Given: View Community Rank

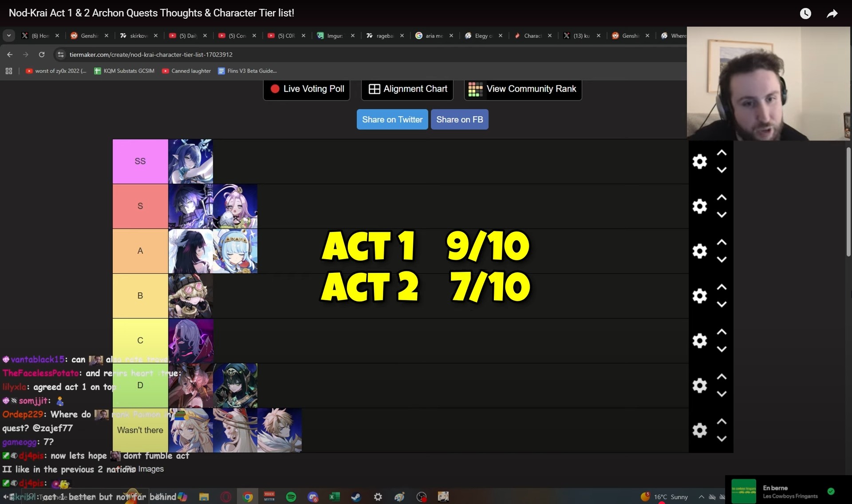Looking at the screenshot, I should [523, 89].
